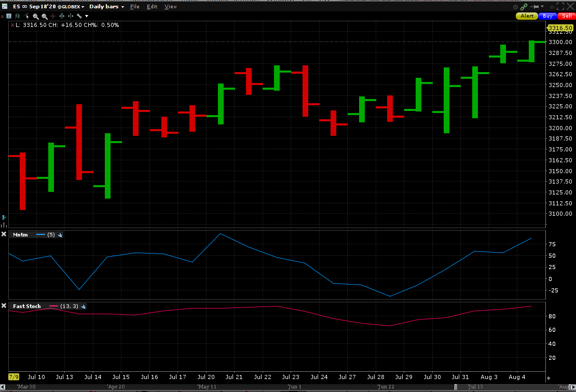Close the toolbar with the red X
This screenshot has width=576, height=392.
click(3, 16)
